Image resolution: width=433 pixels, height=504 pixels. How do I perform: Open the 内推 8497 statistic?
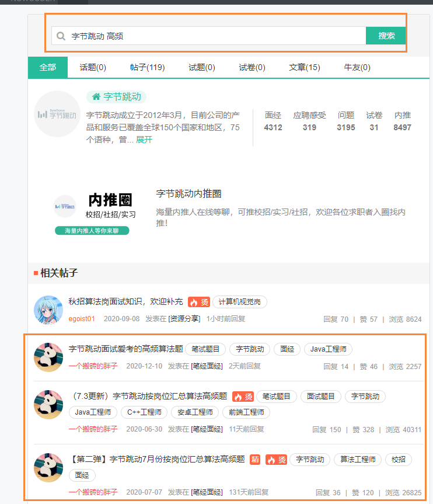point(403,121)
